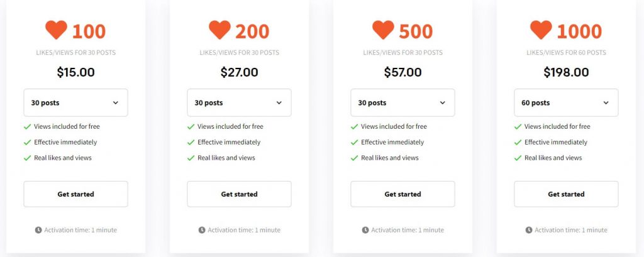Open the 30 posts dropdown in the $15.00 plan
The height and width of the screenshot is (257, 644).
coord(75,102)
